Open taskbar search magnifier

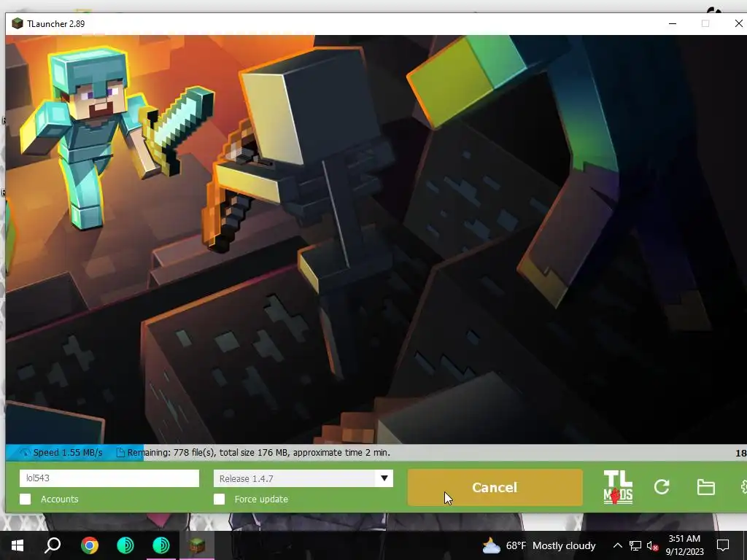53,545
